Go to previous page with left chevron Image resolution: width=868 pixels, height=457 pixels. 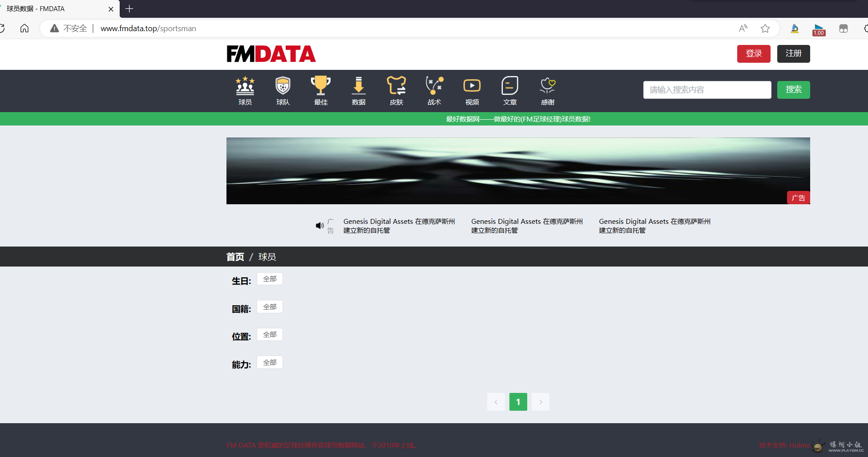pyautogui.click(x=496, y=402)
